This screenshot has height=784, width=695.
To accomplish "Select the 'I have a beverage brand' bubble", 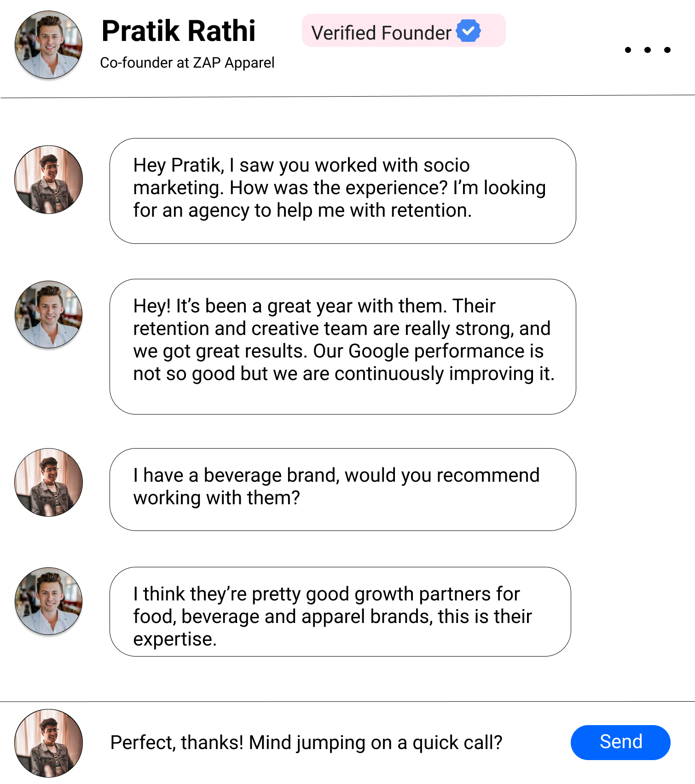I will click(342, 489).
